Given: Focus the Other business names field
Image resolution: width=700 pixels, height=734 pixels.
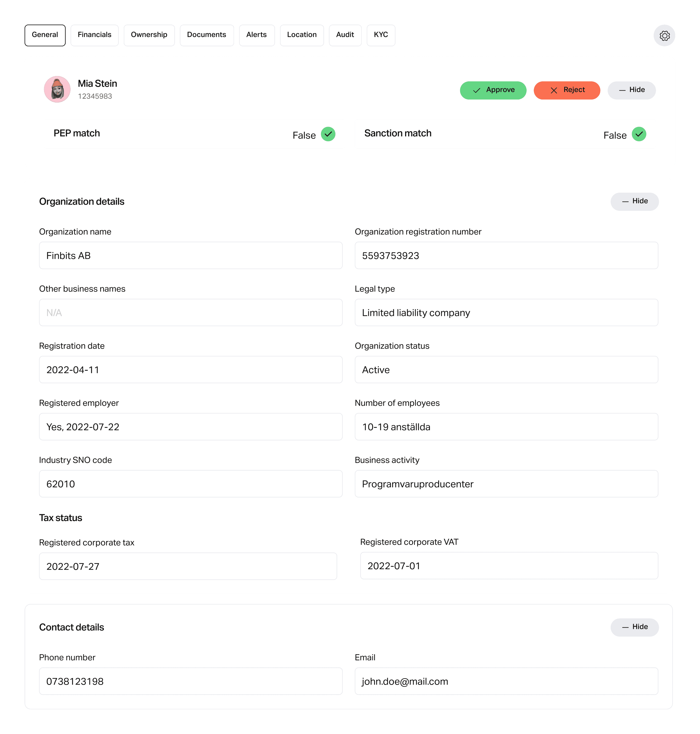Looking at the screenshot, I should (x=191, y=312).
